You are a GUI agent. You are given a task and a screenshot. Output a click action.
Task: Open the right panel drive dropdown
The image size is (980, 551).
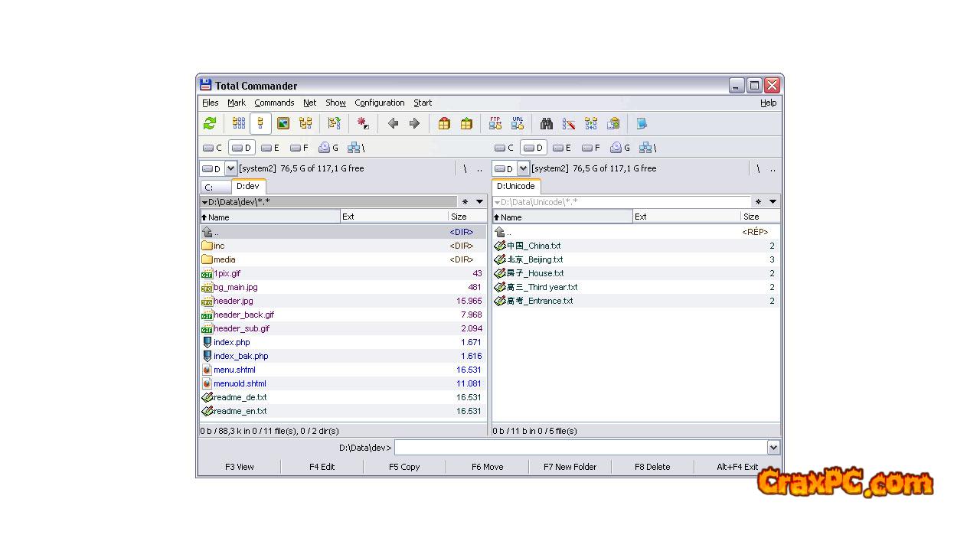tap(523, 168)
